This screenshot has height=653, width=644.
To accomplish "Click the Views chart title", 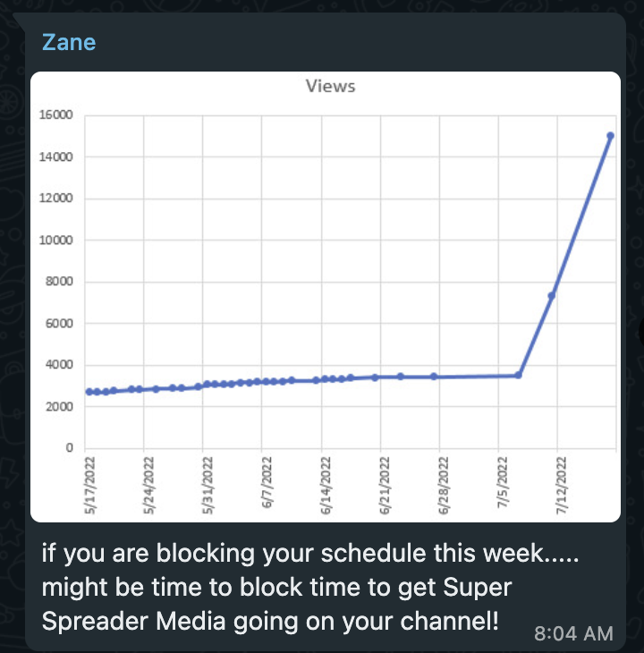I will pos(331,86).
